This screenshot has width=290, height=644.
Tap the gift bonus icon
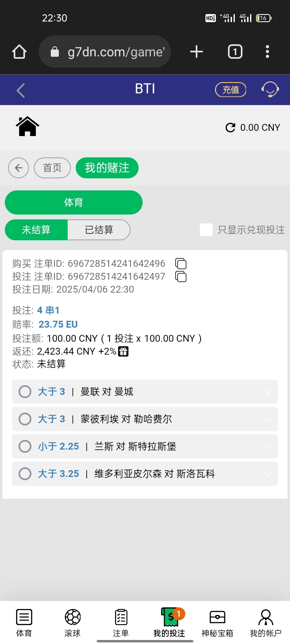point(123,351)
